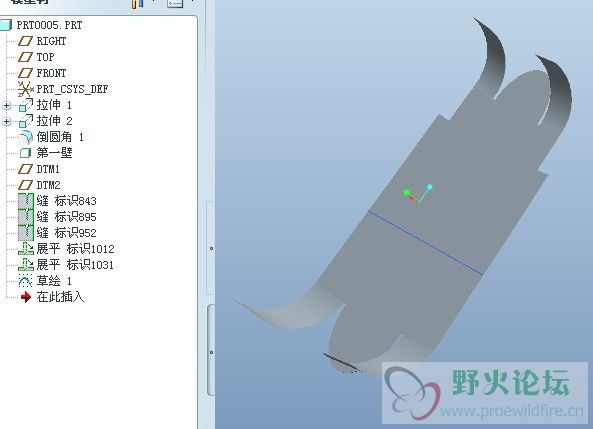This screenshot has width=593, height=429.
Task: Click the blue bend line on model
Action: 426,242
